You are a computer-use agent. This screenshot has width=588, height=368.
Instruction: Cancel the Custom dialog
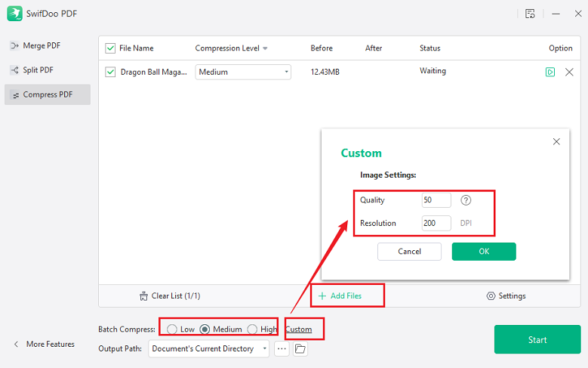[409, 252]
